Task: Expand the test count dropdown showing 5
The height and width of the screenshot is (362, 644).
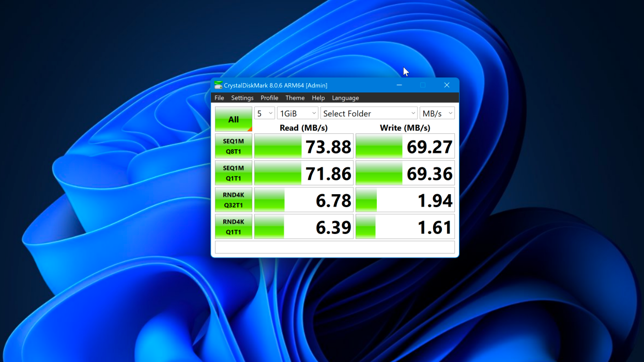Action: pos(265,114)
